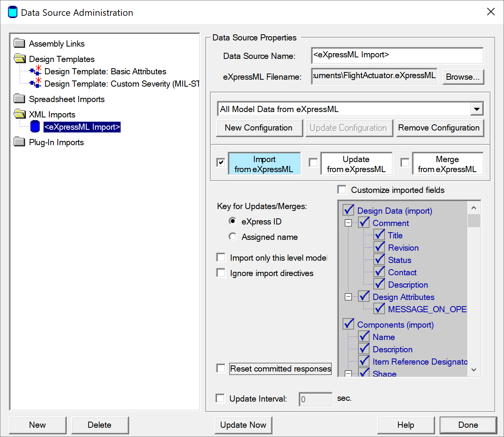Click the Custom Severity design template icon
This screenshot has width=504, height=437.
(x=35, y=83)
